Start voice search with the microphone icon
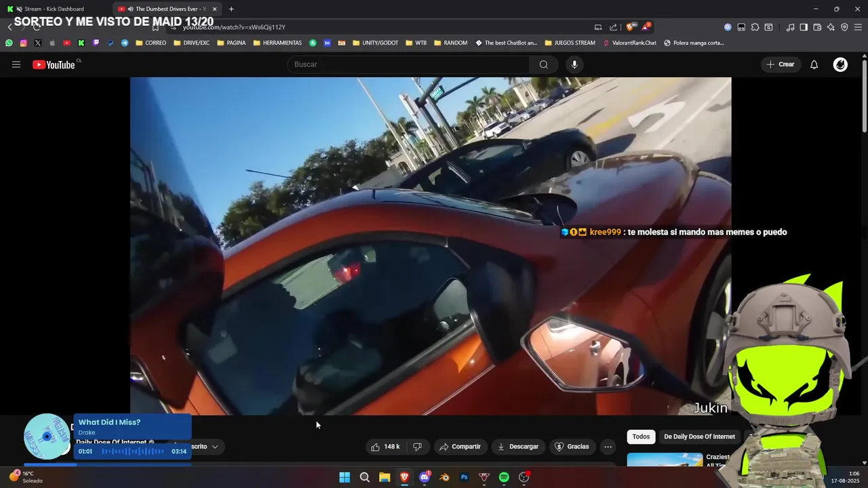This screenshot has height=488, width=868. tap(574, 64)
